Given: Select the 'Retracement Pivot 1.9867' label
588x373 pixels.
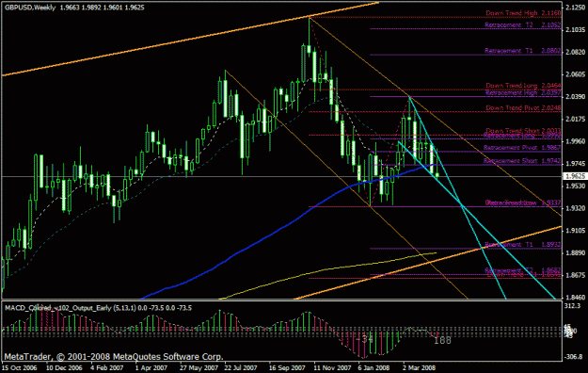Looking at the screenshot, I should (522, 148).
